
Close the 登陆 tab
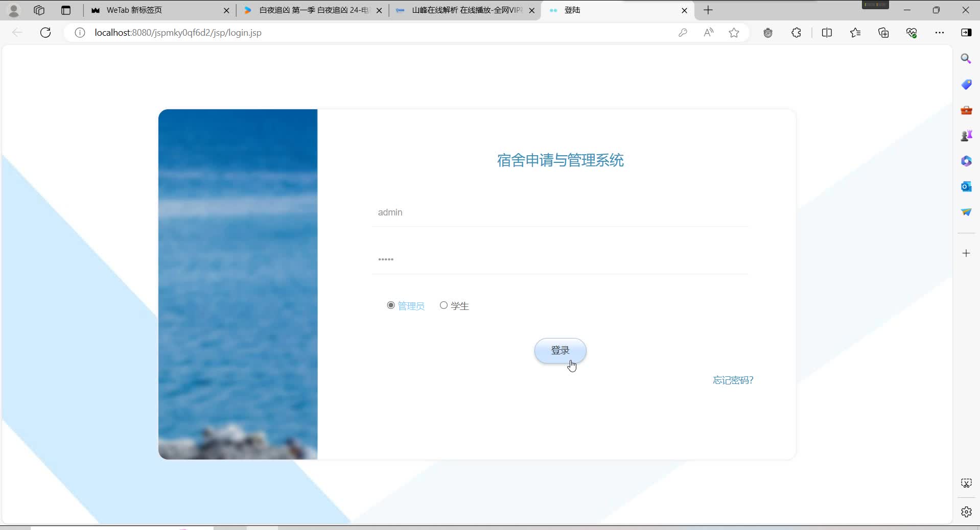point(685,10)
